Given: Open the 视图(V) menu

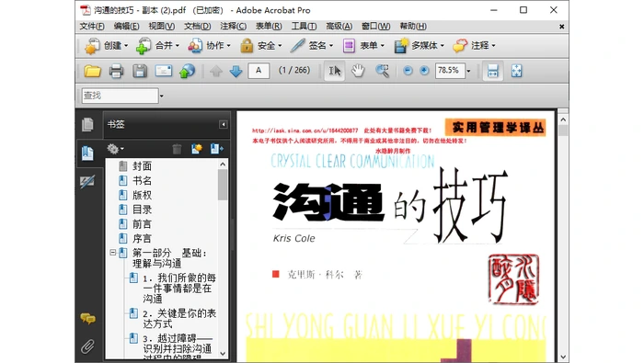Looking at the screenshot, I should 161,27.
